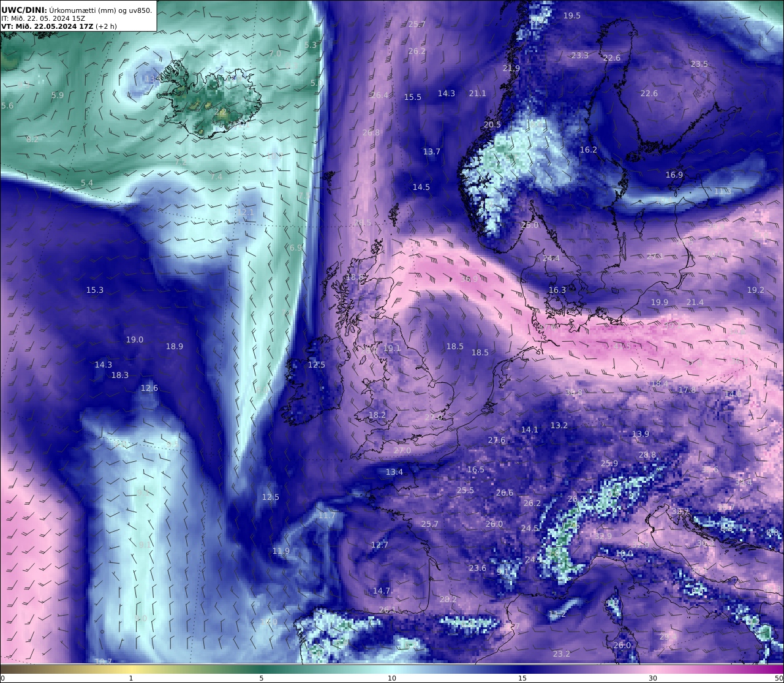This screenshot has width=784, height=683.
Task: Select the value 14.1 over Germany
Action: 530,429
